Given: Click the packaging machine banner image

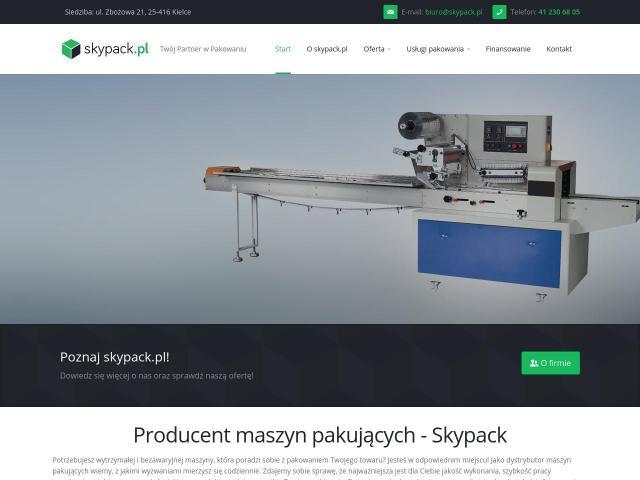Looking at the screenshot, I should pyautogui.click(x=320, y=199).
